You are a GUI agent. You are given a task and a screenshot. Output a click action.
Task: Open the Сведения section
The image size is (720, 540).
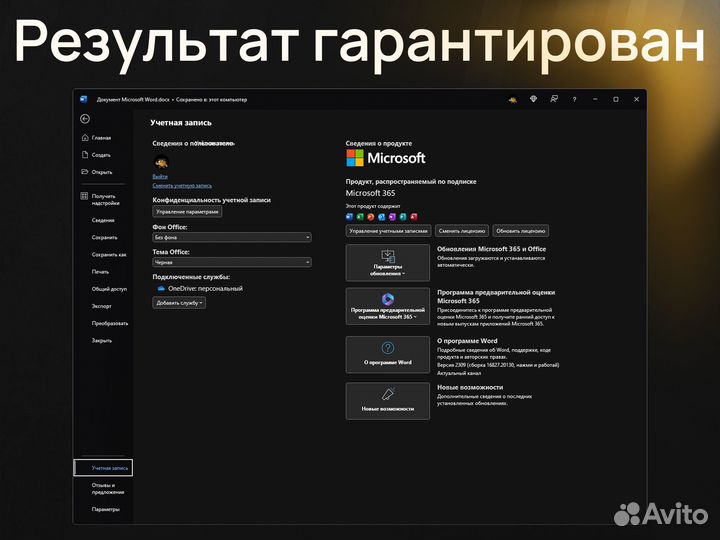point(103,220)
